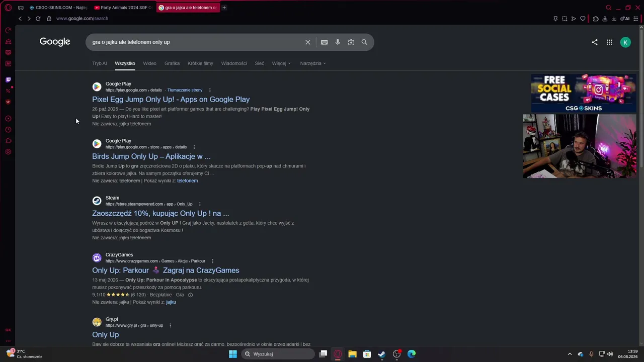Open sidebar settings gear icon
The width and height of the screenshot is (644, 362).
tap(8, 152)
